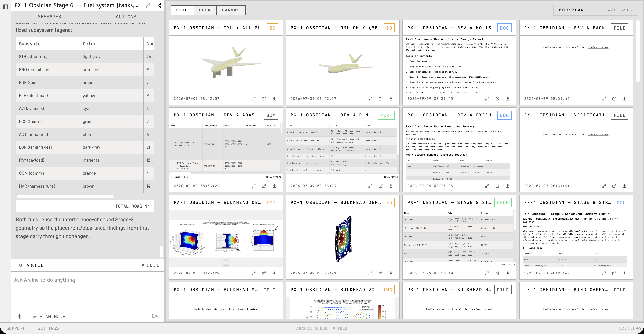Open SUPPORT in footer

tap(16, 328)
